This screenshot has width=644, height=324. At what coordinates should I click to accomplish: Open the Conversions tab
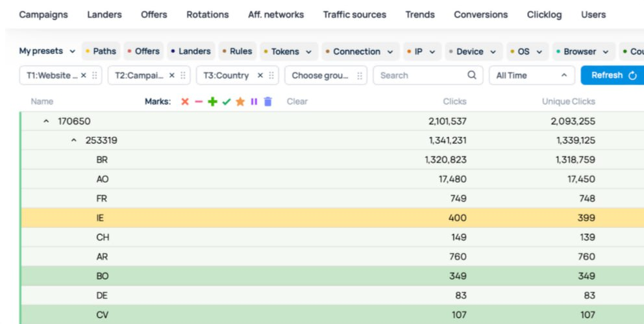(480, 14)
